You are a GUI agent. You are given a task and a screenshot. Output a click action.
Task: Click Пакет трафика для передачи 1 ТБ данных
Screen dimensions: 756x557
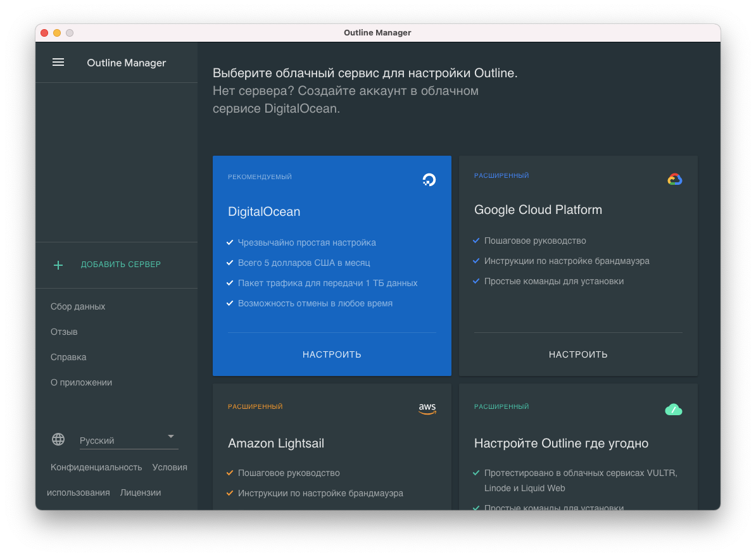[328, 283]
